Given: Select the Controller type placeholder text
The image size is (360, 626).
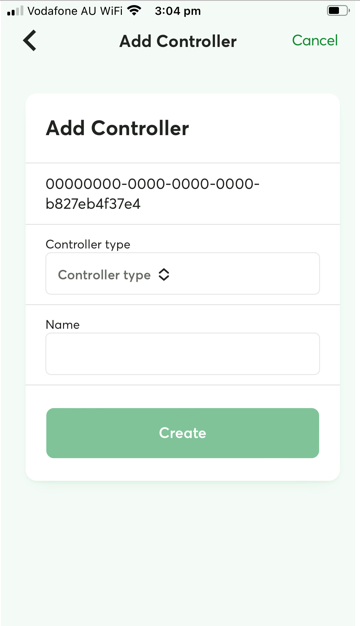Looking at the screenshot, I should click(x=104, y=275).
